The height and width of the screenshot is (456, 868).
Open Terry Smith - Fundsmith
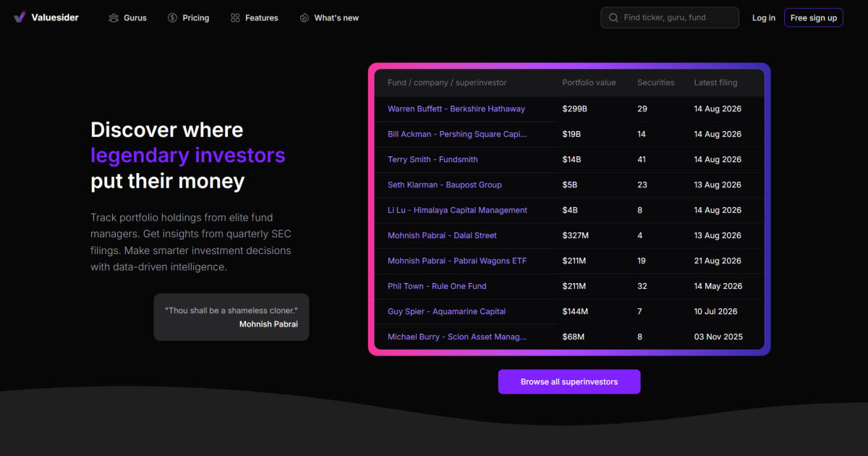[433, 159]
